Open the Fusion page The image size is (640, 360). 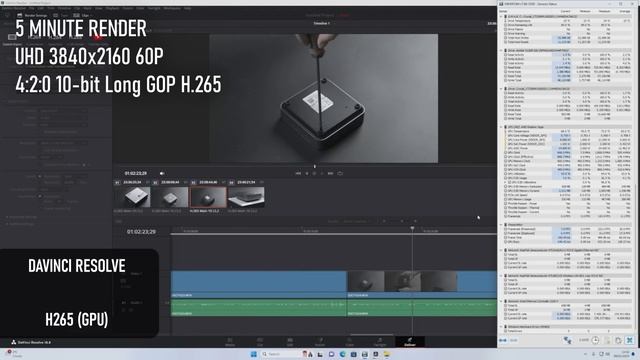pos(320,342)
